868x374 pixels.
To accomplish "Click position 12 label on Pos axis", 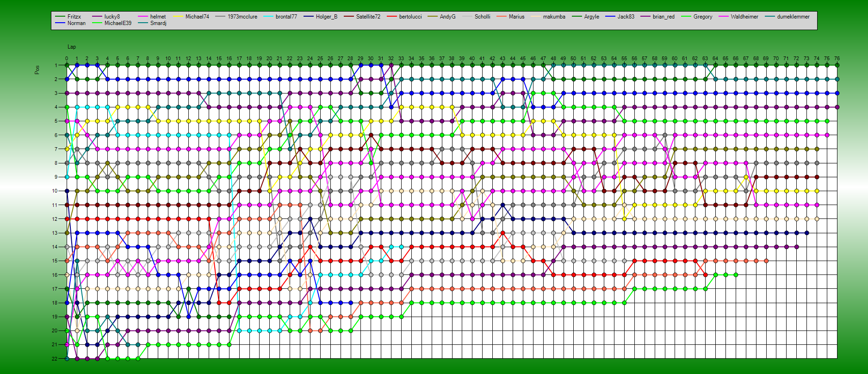I will (55, 219).
